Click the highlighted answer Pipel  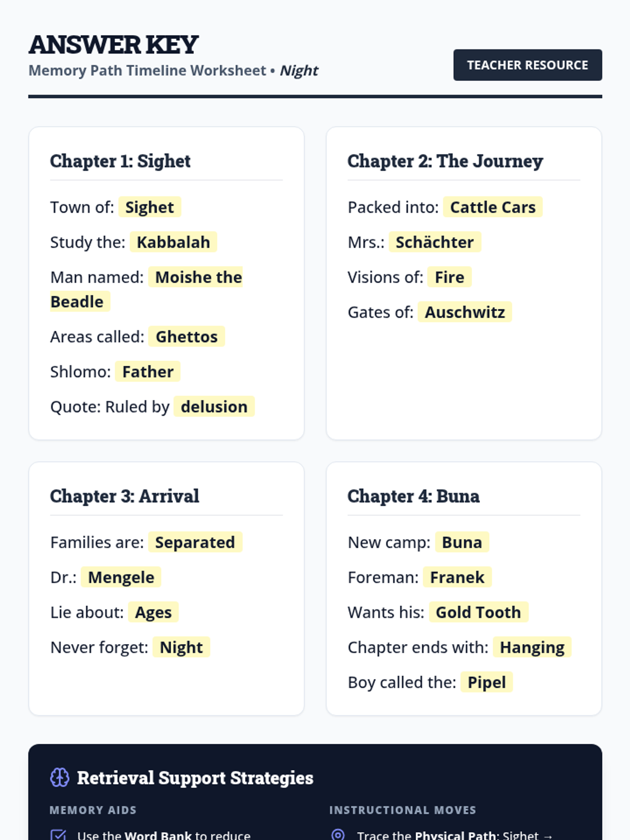point(487,682)
